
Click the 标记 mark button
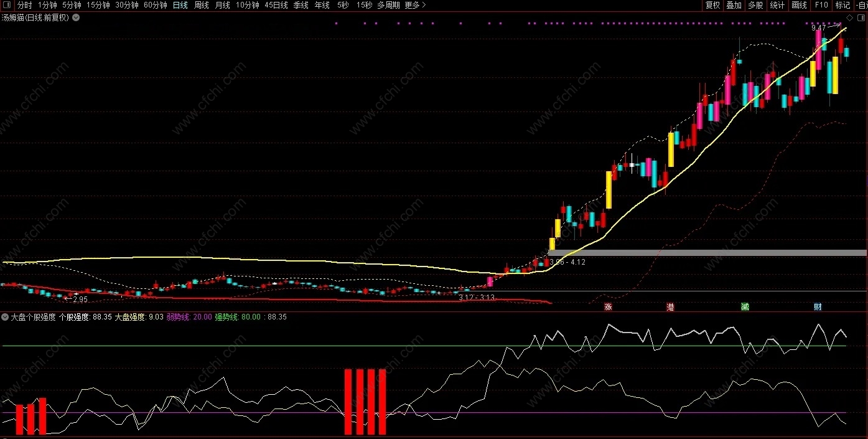pos(842,5)
